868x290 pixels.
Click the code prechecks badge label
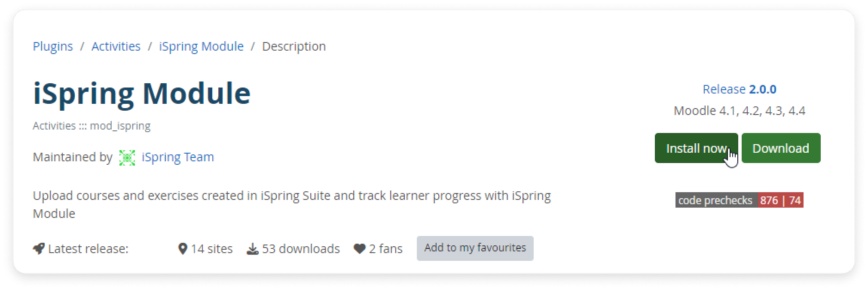click(715, 200)
